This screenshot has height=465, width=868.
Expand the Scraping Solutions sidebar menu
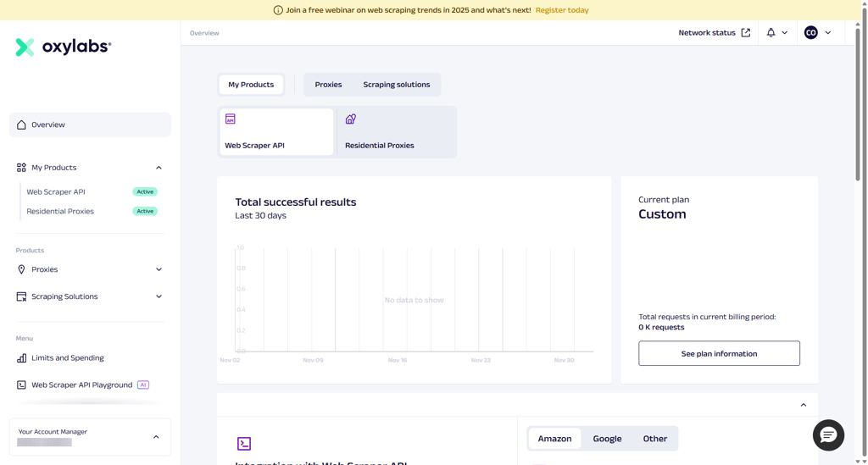tap(159, 296)
